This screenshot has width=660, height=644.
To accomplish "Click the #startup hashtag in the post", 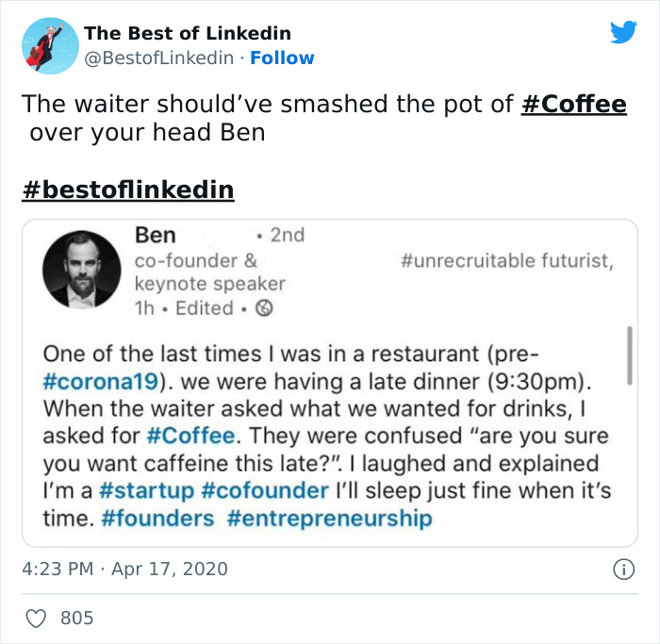I will 144,491.
